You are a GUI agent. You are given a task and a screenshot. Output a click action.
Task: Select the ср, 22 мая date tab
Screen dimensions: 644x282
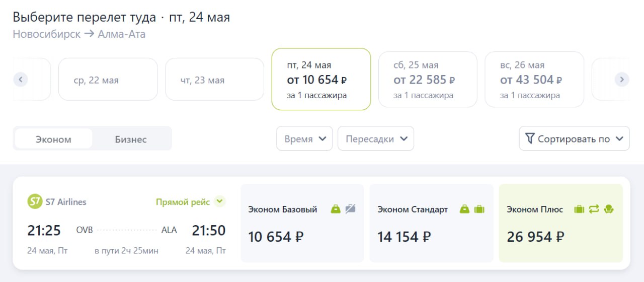(x=108, y=80)
